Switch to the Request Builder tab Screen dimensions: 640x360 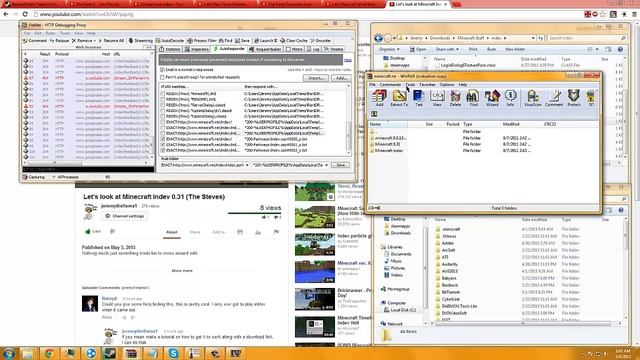[x=266, y=49]
